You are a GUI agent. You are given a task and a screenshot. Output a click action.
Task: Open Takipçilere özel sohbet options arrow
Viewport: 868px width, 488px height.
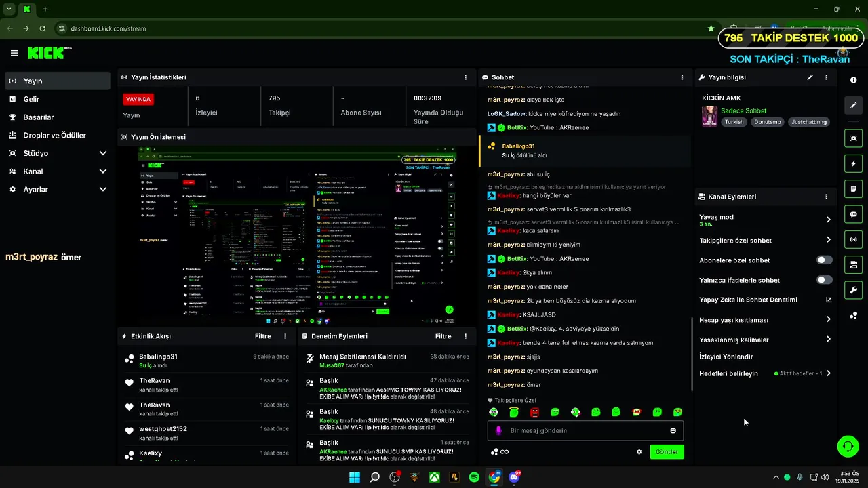pos(829,240)
